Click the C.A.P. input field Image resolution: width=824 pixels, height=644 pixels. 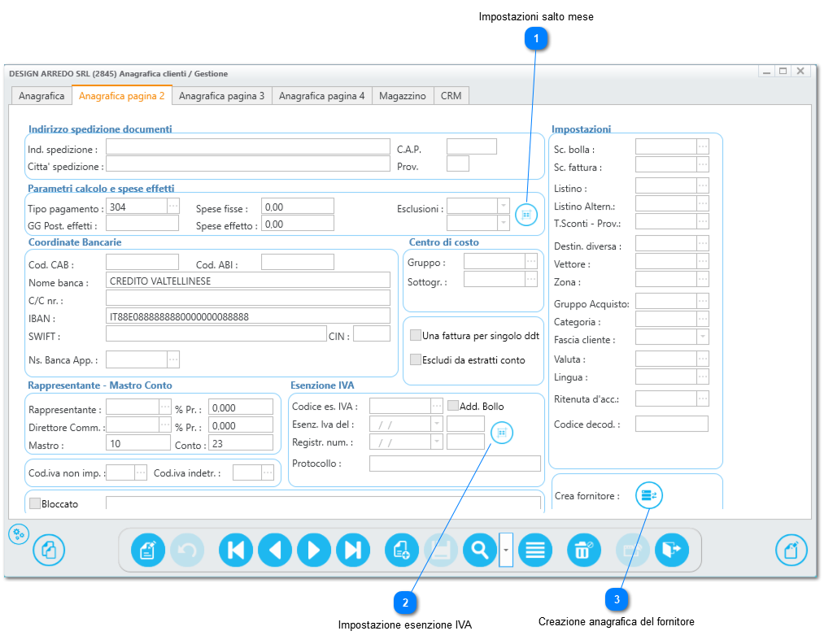[472, 146]
